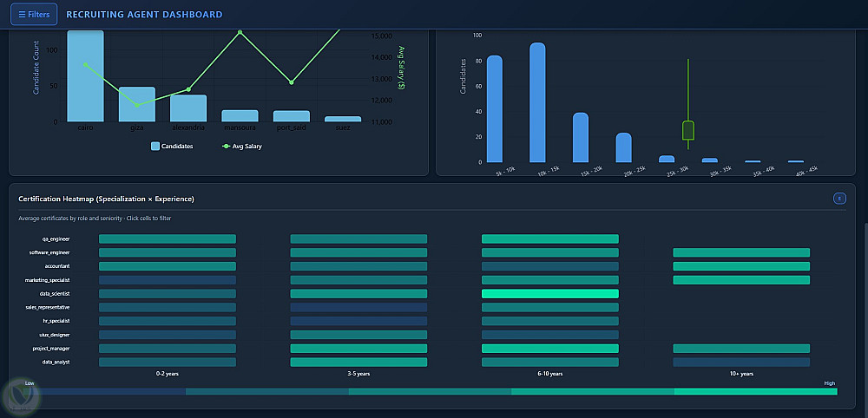Toggle the Candidates legend item

click(x=172, y=147)
